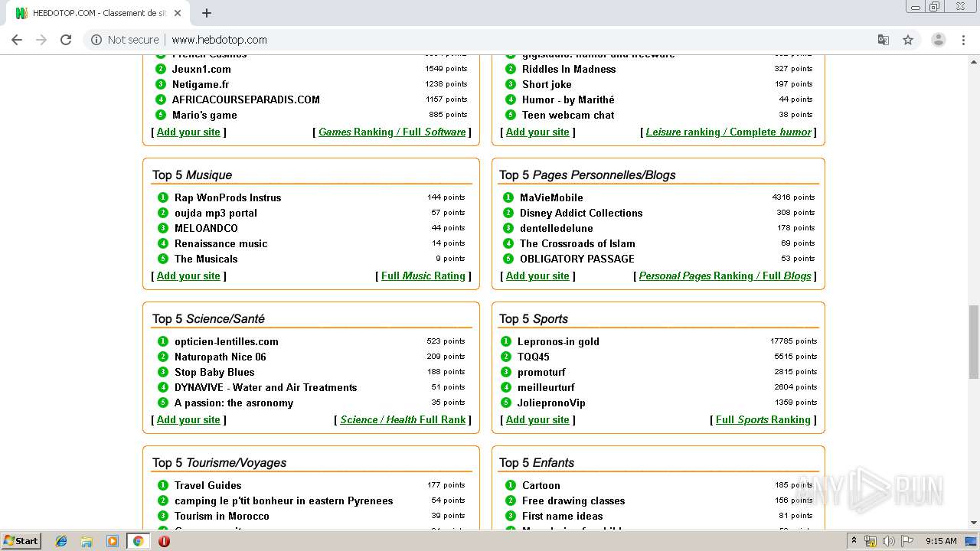Open Science / Health Full Rank link
980x551 pixels.
403,419
